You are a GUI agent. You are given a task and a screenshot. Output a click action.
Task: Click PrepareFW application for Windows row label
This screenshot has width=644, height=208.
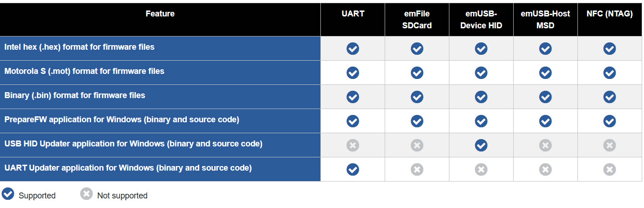point(122,120)
